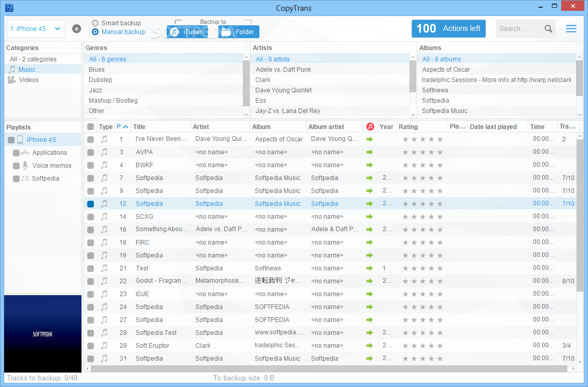Image resolution: width=588 pixels, height=387 pixels.
Task: Click green arrow for Test track
Action: [369, 268]
